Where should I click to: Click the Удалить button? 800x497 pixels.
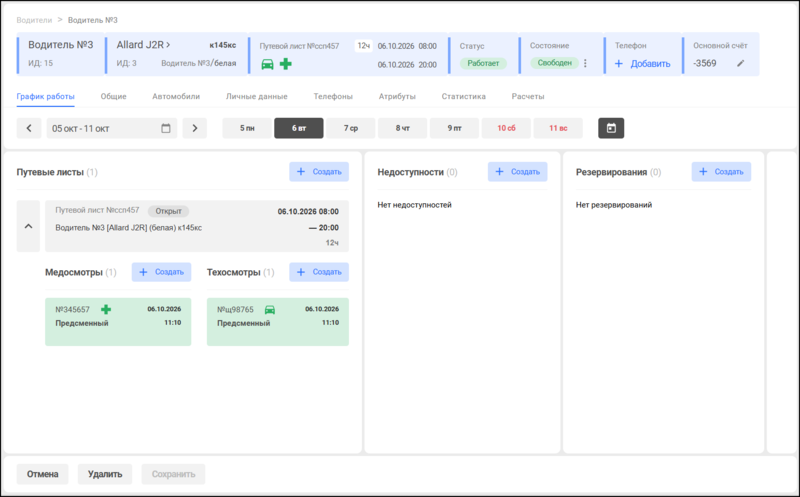click(x=105, y=474)
